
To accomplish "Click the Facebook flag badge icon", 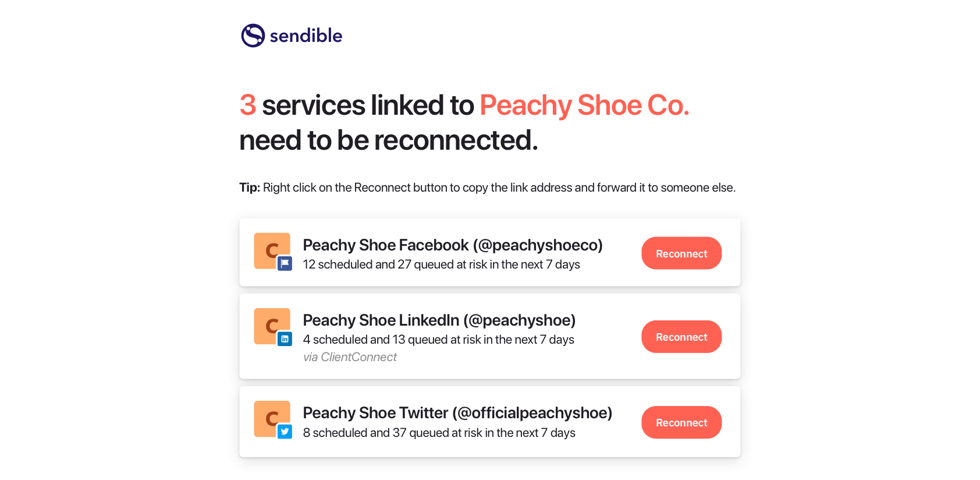I will pyautogui.click(x=285, y=264).
